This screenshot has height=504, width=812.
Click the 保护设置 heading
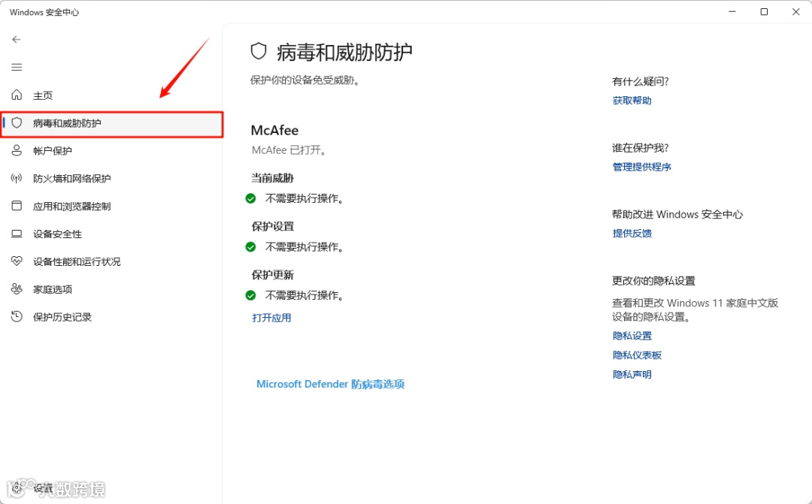tap(272, 226)
